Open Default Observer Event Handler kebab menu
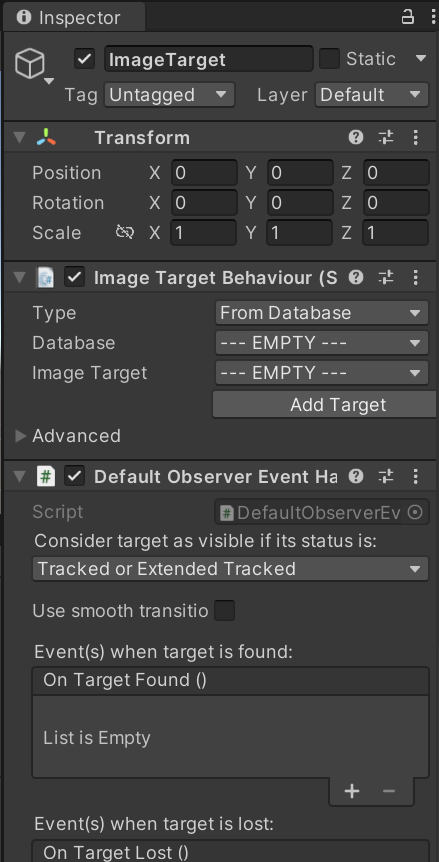 [416, 476]
